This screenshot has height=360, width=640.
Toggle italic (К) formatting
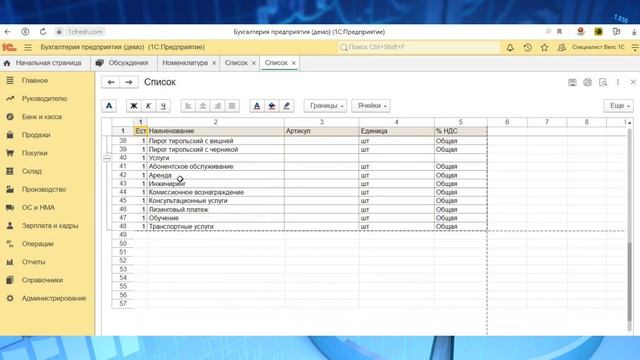click(148, 106)
